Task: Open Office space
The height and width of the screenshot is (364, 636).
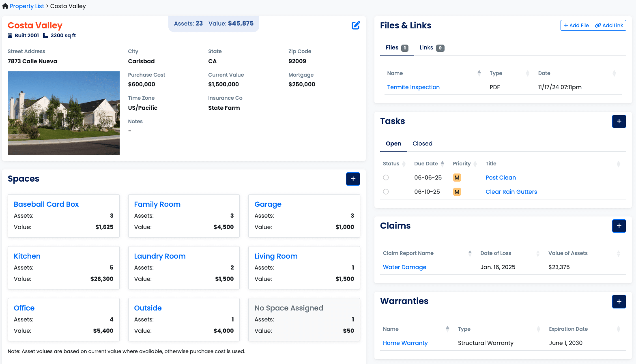Action: 24,308
